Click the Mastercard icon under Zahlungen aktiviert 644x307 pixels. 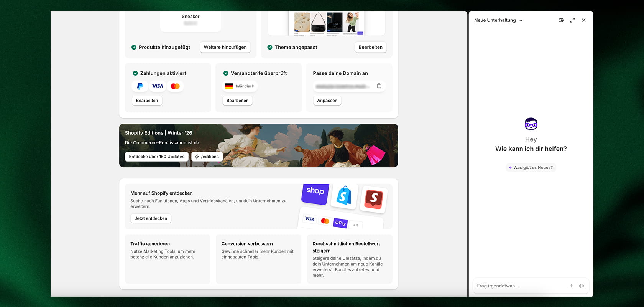pos(175,86)
